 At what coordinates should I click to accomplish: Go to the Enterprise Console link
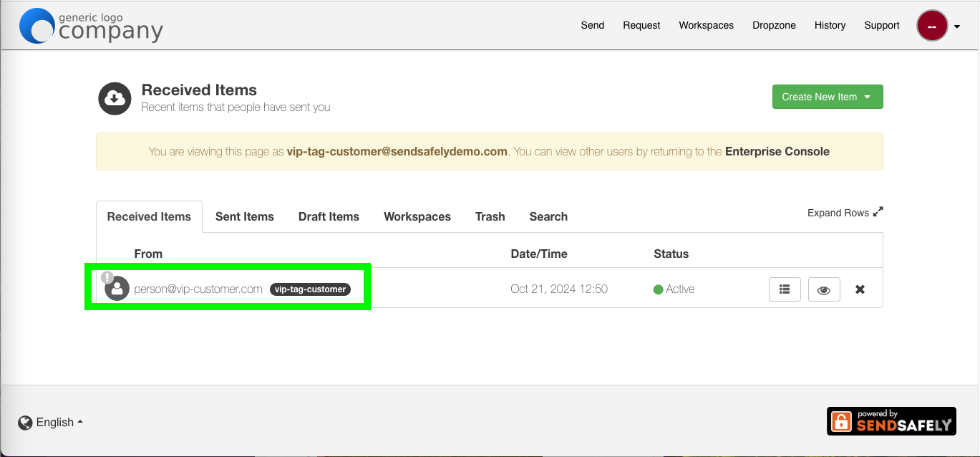777,151
